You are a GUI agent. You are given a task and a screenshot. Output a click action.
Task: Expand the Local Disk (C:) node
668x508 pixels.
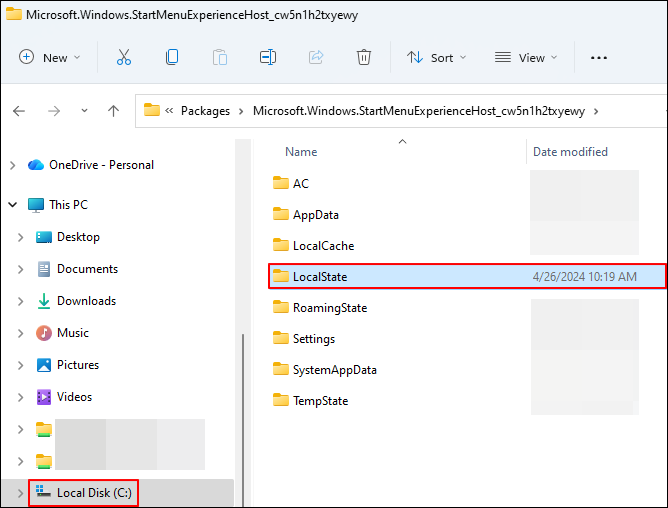(x=20, y=494)
